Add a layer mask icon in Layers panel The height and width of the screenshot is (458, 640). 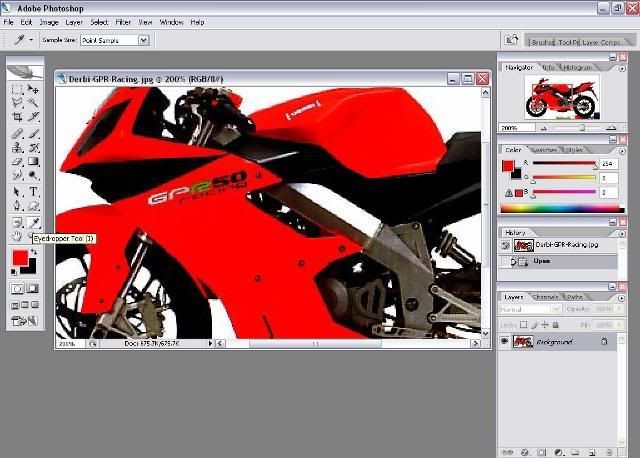point(541,452)
